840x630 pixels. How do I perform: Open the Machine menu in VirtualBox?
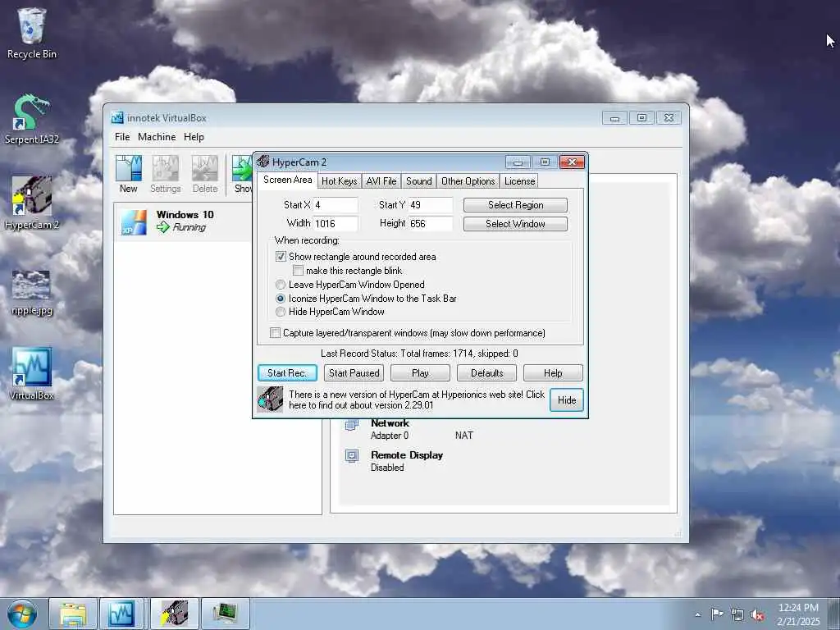(x=157, y=137)
